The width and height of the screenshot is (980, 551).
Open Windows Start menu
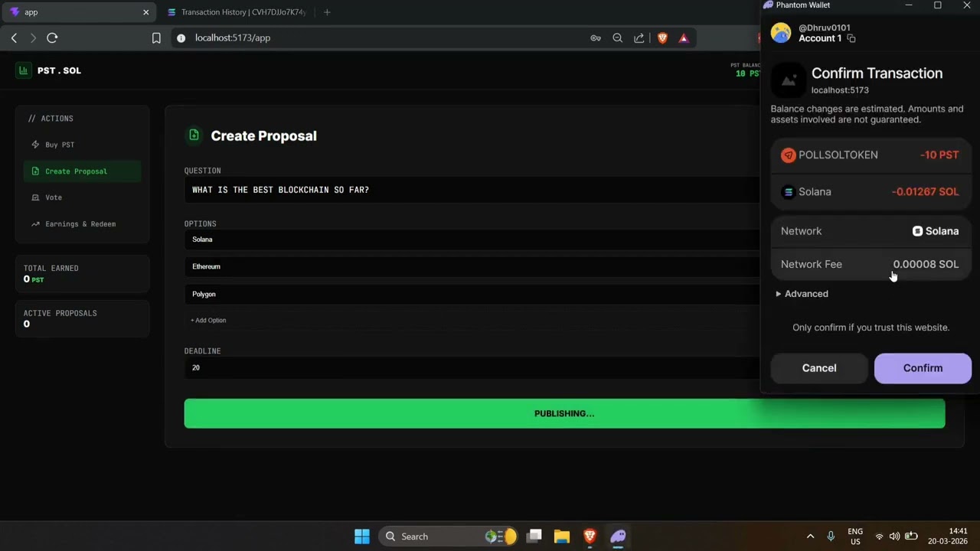362,536
